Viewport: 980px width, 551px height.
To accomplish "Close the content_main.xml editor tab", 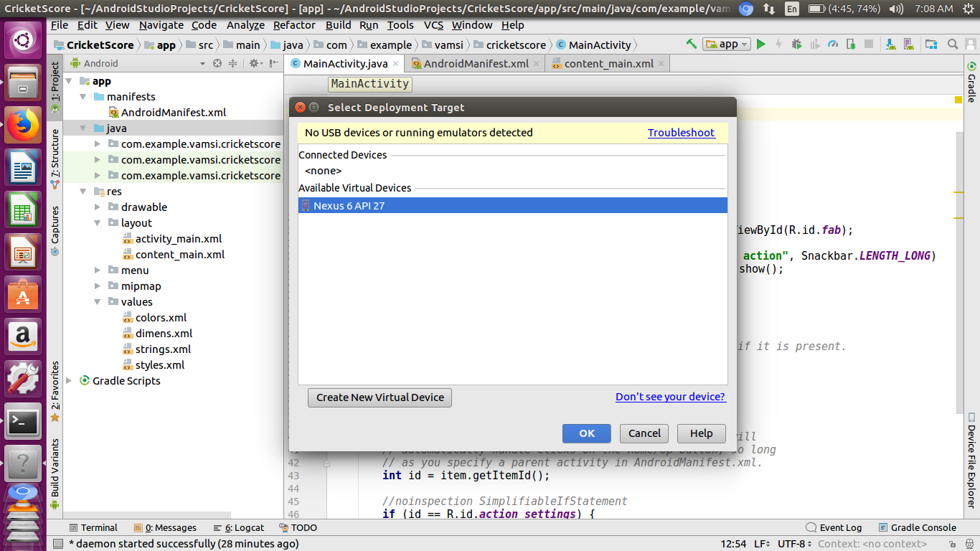I will click(x=661, y=63).
